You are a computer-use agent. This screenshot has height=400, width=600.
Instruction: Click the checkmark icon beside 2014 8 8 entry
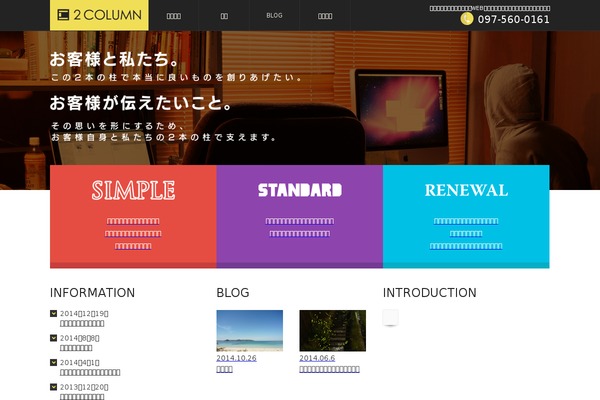(x=54, y=338)
